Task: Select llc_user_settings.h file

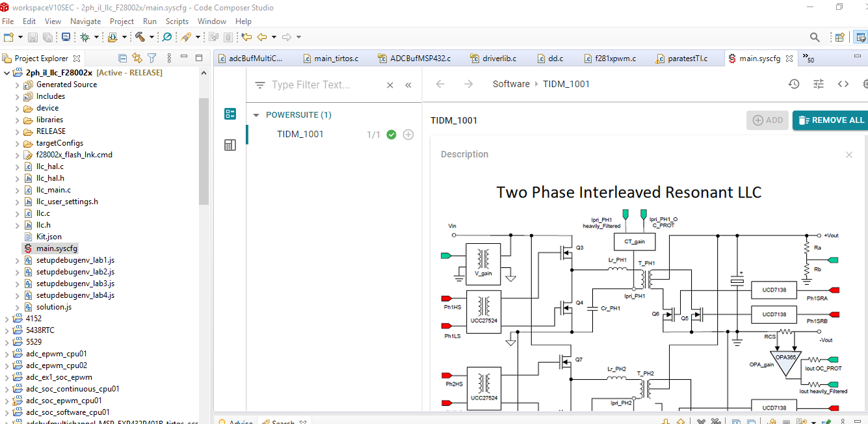Action: click(67, 202)
